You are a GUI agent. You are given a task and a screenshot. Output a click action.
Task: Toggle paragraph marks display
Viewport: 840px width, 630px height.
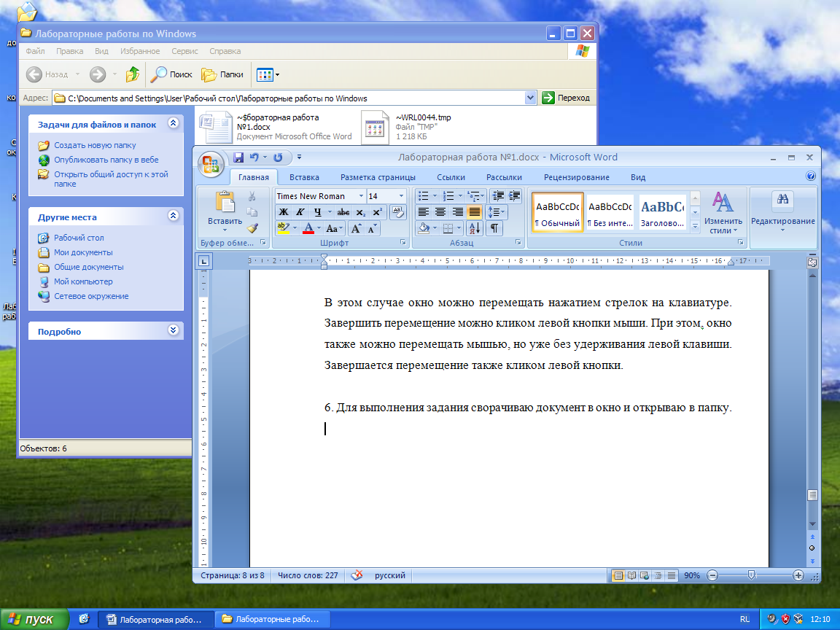[494, 229]
